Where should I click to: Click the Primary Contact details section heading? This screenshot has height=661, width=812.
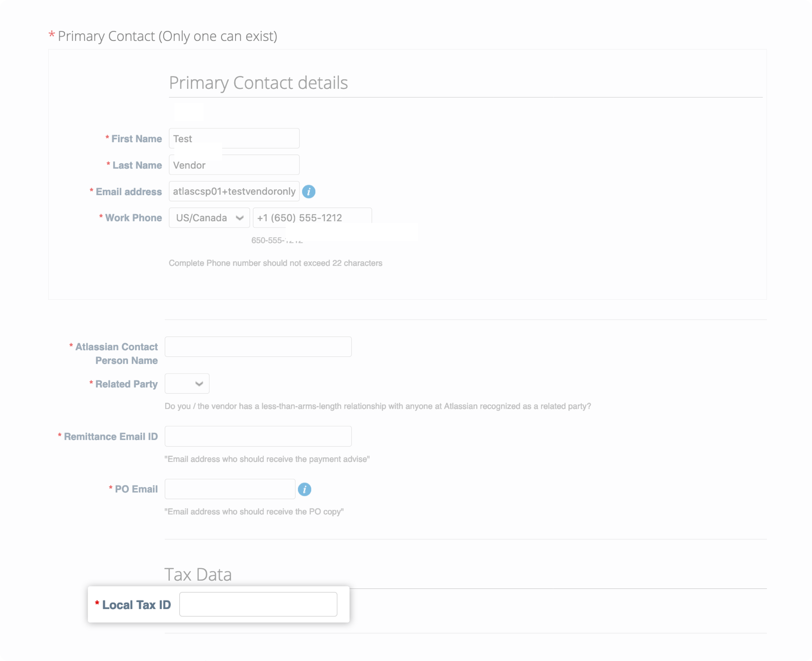[259, 83]
